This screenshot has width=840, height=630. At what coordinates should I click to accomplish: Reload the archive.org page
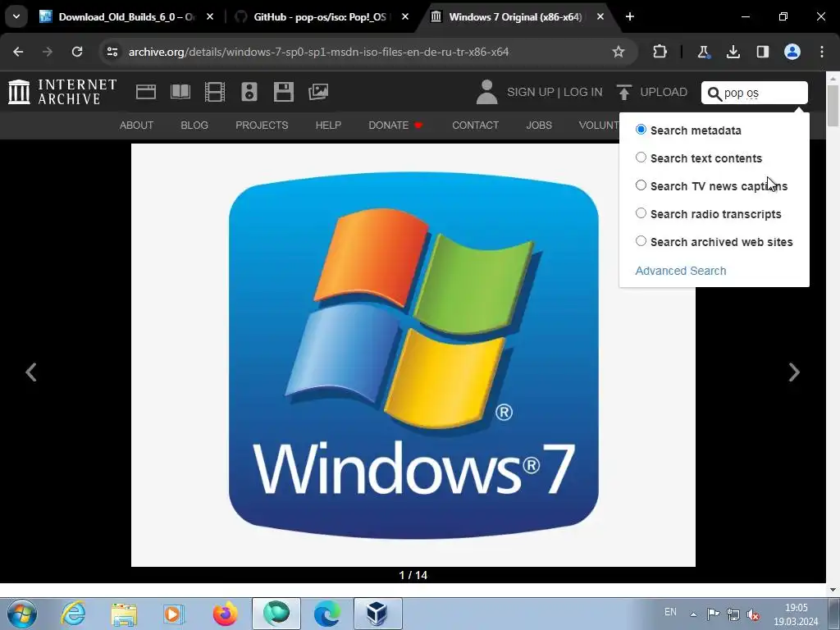tap(77, 52)
